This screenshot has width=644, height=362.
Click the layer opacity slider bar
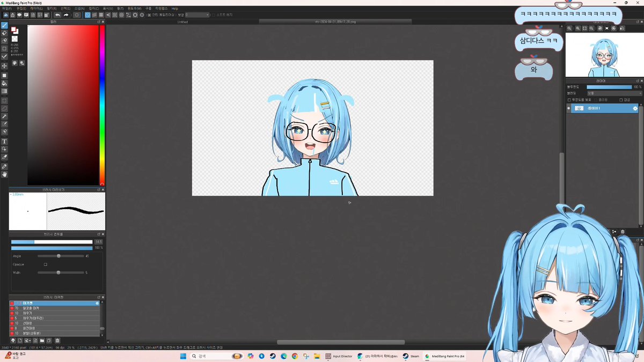tap(609, 87)
